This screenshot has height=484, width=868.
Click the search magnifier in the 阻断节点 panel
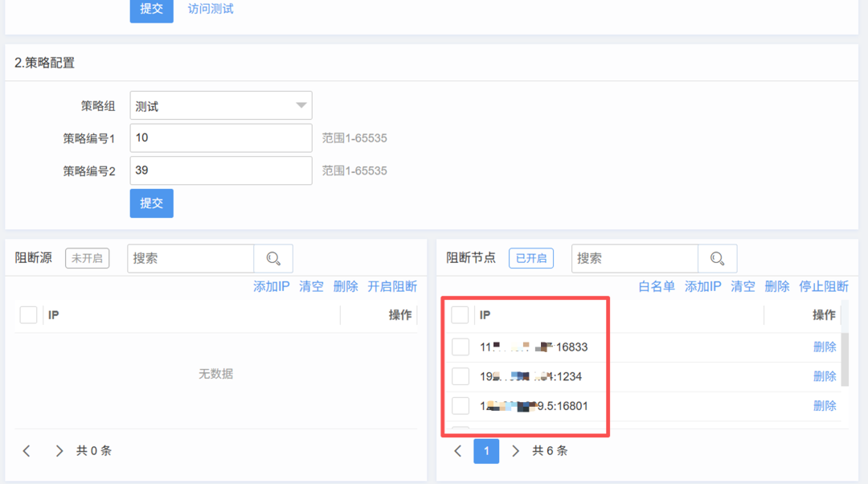[718, 258]
